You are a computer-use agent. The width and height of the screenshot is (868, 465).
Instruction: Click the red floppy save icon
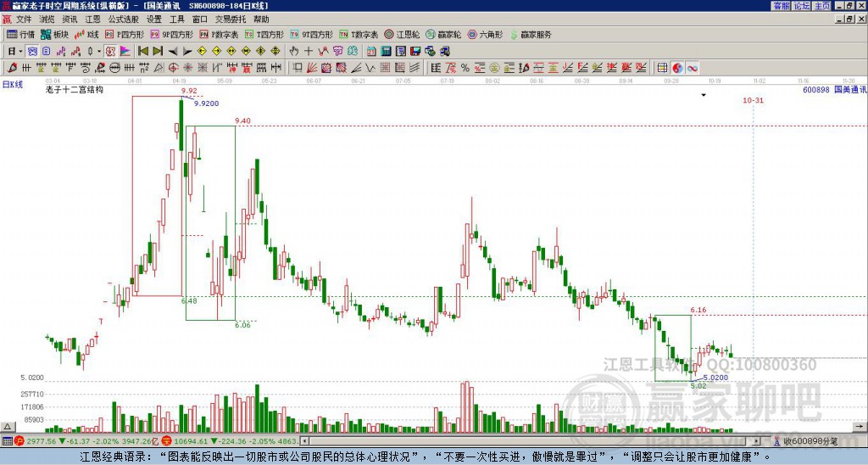(415, 51)
